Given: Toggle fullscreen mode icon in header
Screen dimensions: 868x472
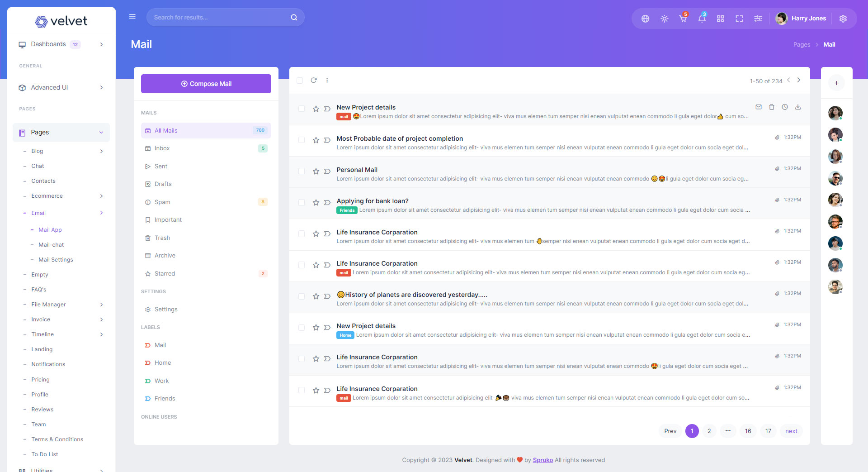Looking at the screenshot, I should (x=739, y=19).
